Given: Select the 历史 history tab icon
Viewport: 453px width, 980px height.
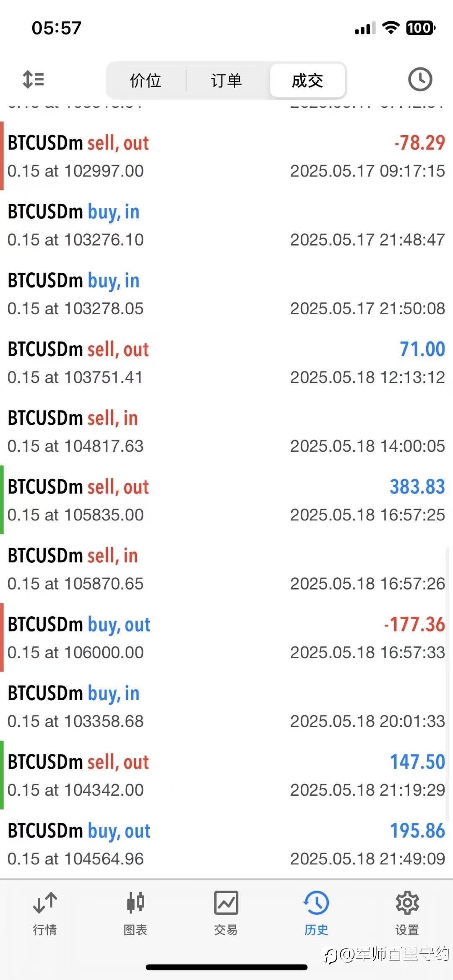Looking at the screenshot, I should [x=316, y=903].
